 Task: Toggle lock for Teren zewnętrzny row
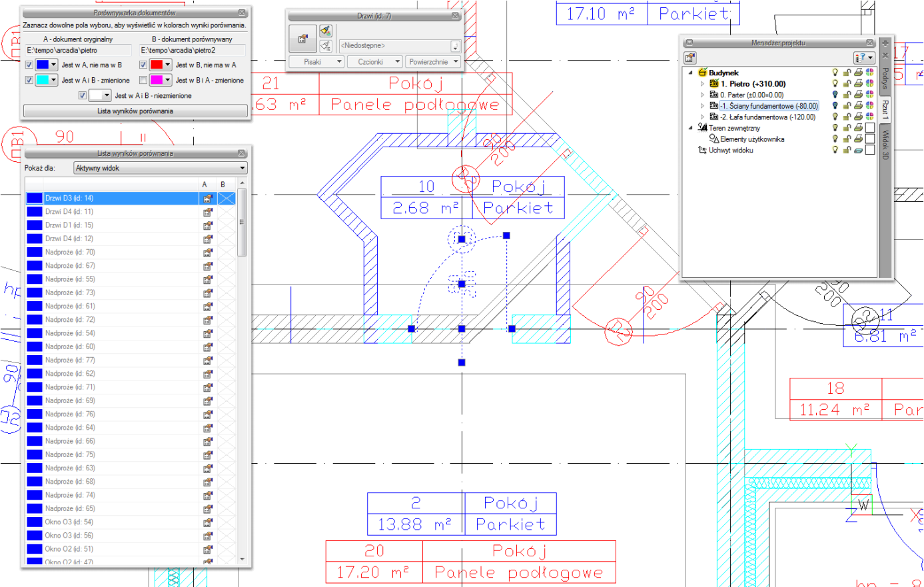point(847,128)
